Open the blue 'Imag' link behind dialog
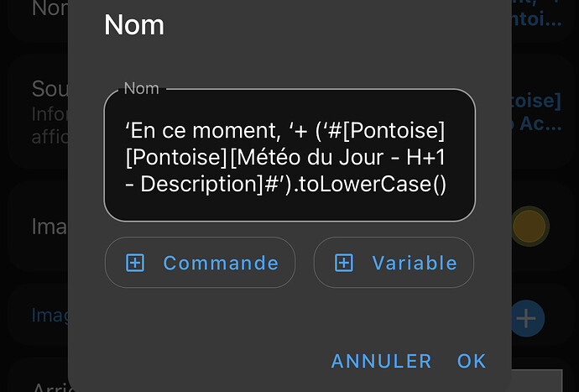This screenshot has height=392, width=579. click(49, 315)
